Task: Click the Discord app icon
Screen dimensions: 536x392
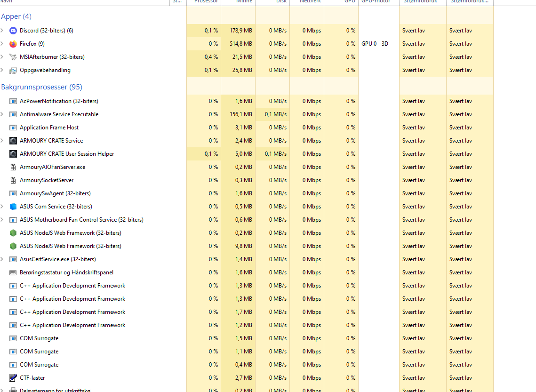Action: (x=13, y=31)
